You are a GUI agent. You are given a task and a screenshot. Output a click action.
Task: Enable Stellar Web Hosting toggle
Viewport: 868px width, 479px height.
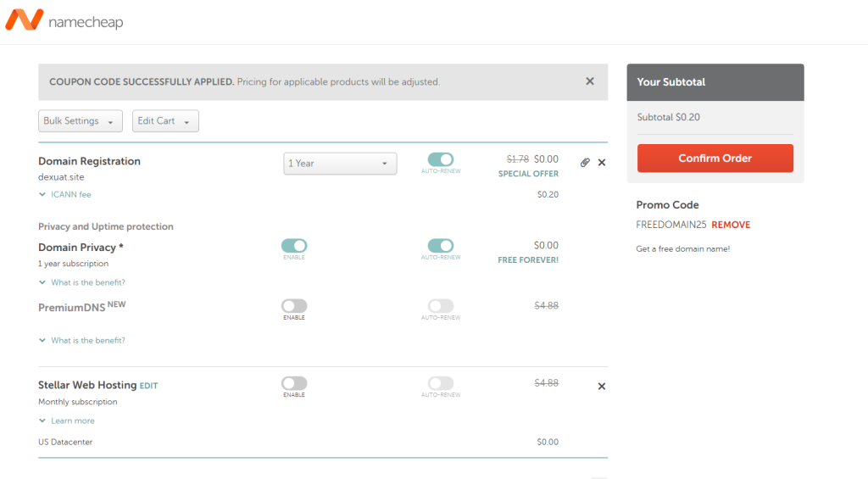coord(294,383)
